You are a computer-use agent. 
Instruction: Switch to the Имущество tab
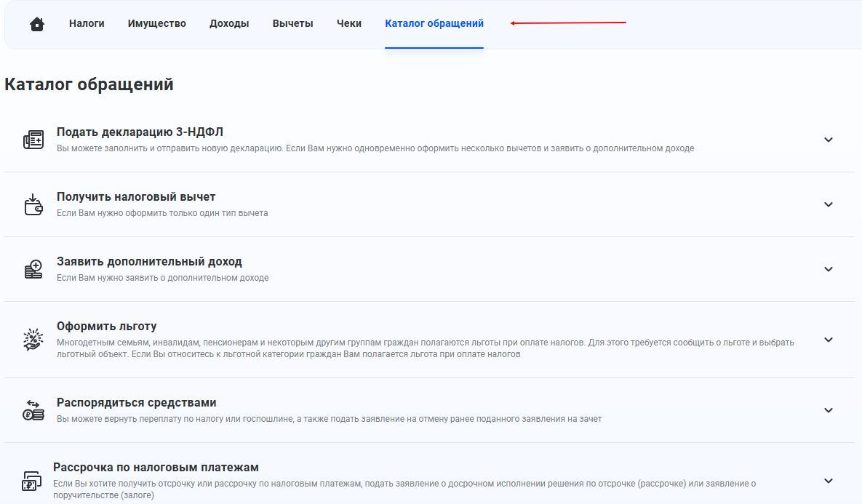(156, 23)
